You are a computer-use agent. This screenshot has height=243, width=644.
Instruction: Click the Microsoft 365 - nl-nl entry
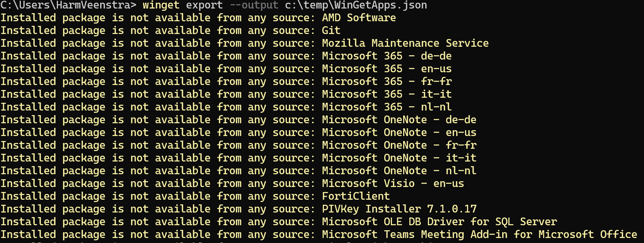pyautogui.click(x=387, y=107)
